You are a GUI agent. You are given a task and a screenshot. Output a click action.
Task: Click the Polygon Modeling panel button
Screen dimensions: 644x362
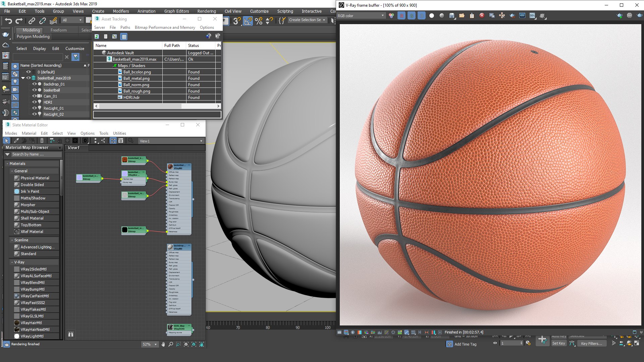33,37
